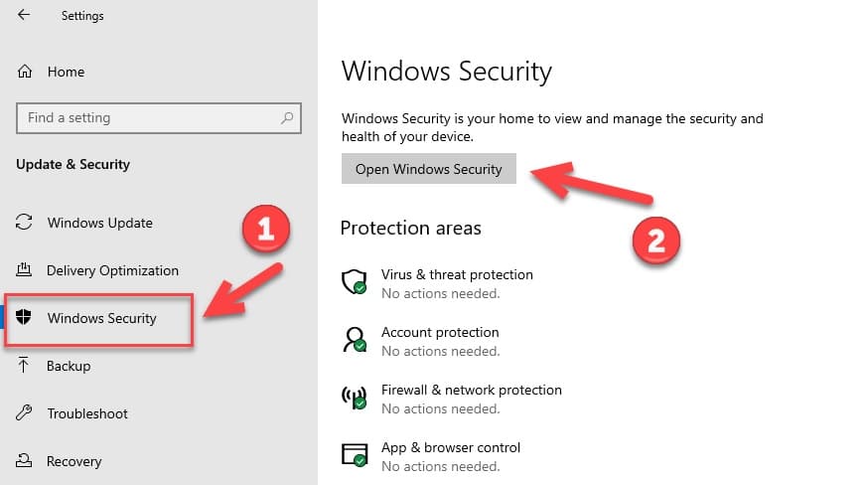Open Virus & threat protection link

[457, 274]
